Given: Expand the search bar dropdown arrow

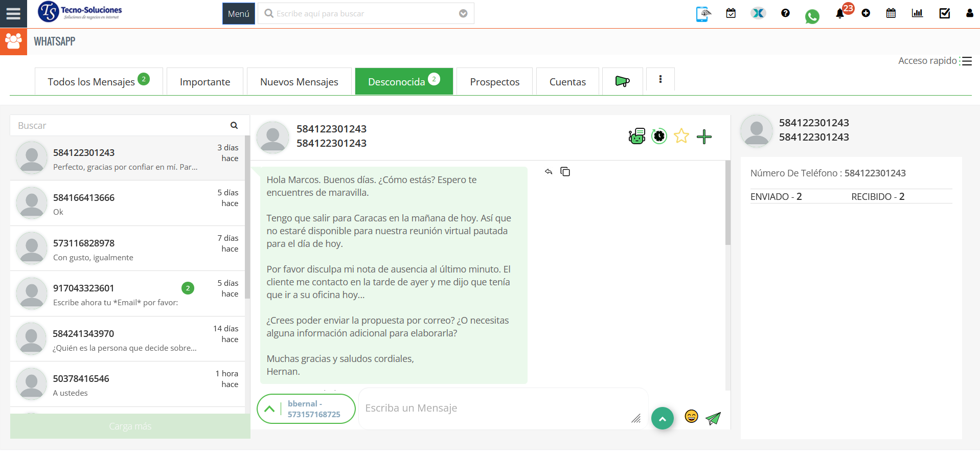Looking at the screenshot, I should [x=463, y=14].
